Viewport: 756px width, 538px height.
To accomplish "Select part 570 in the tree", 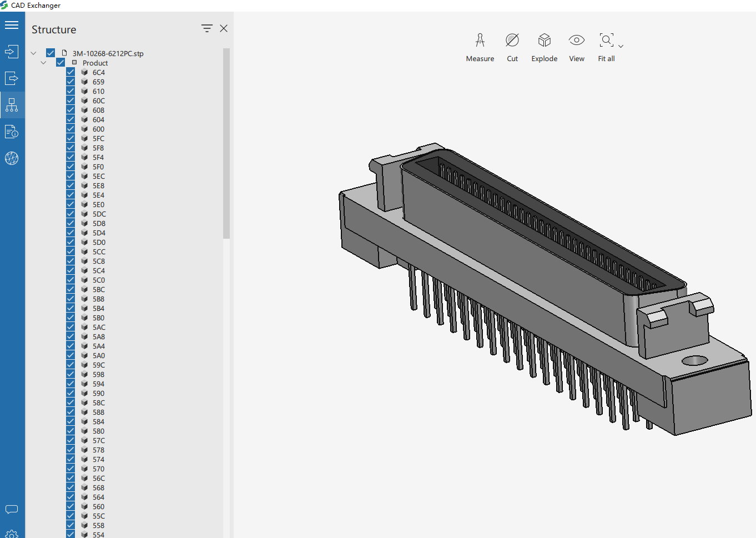I will click(98, 469).
